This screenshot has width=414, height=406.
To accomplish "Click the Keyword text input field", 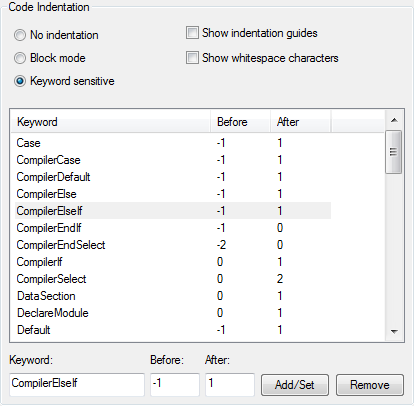I will (77, 384).
